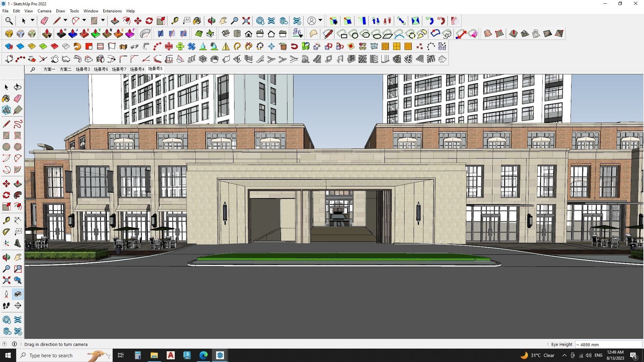Select the Tape Measure tool in top toolbar
This screenshot has height=362, width=644.
coord(175,21)
